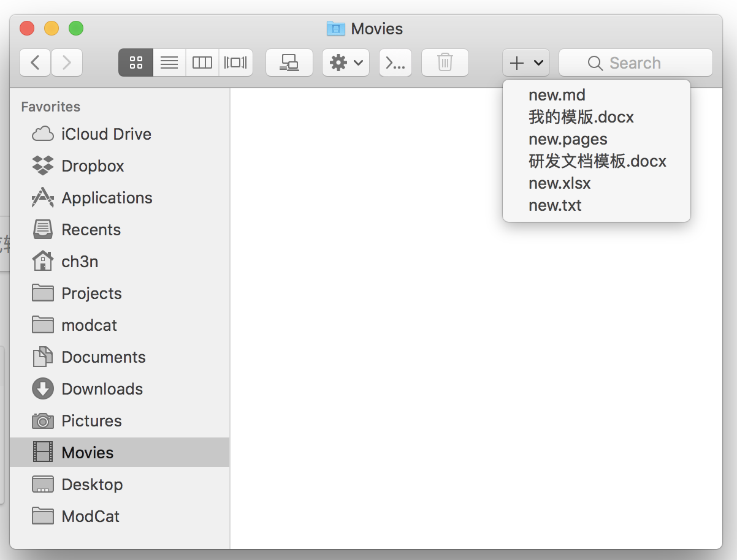Click the forward navigation arrow
Viewport: 737px width, 560px height.
click(67, 62)
